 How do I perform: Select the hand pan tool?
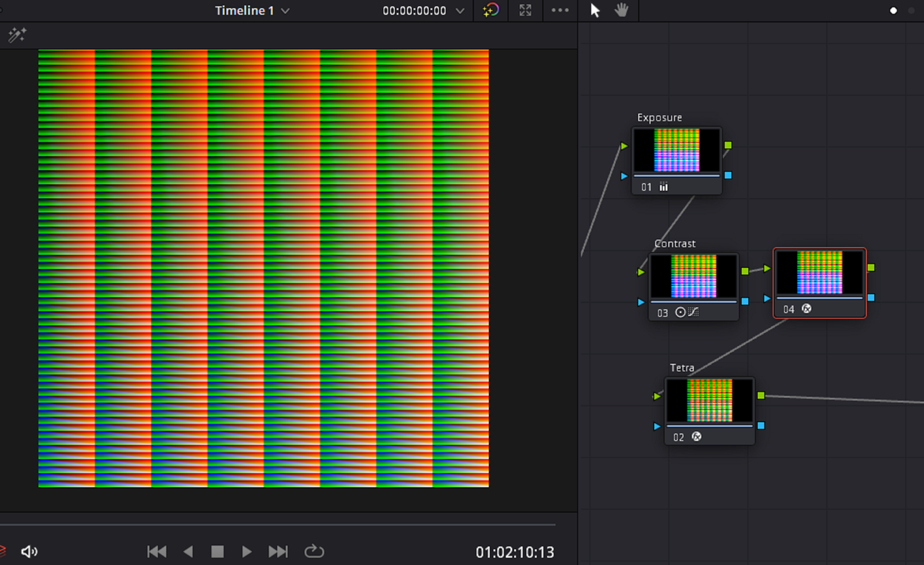tap(621, 10)
